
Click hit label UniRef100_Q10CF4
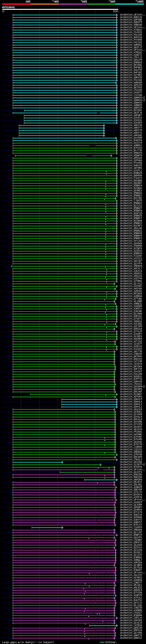131,472
